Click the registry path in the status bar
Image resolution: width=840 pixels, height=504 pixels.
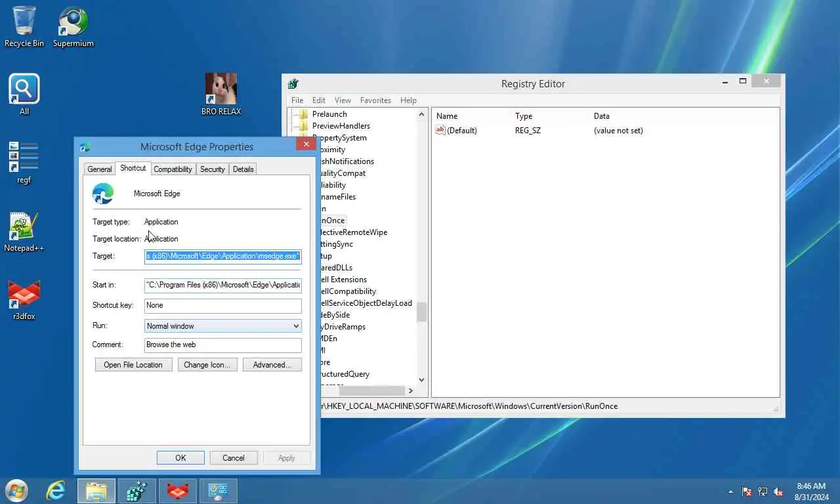[468, 406]
